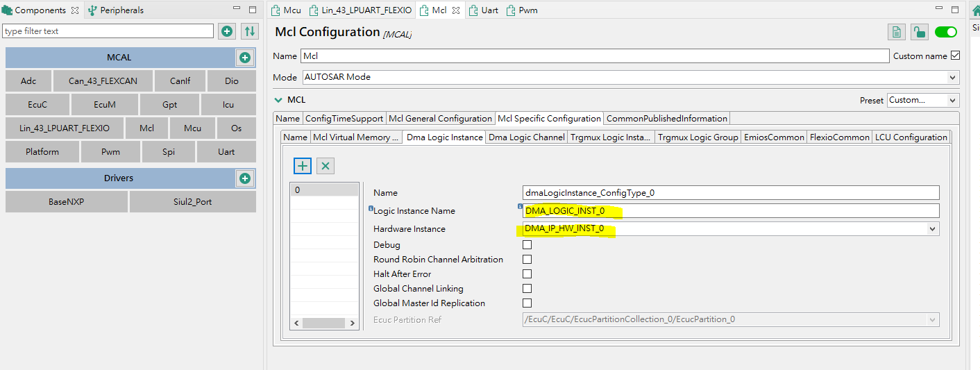Click the sort components arrows icon
Image resolution: width=980 pixels, height=370 pixels.
pos(250,31)
